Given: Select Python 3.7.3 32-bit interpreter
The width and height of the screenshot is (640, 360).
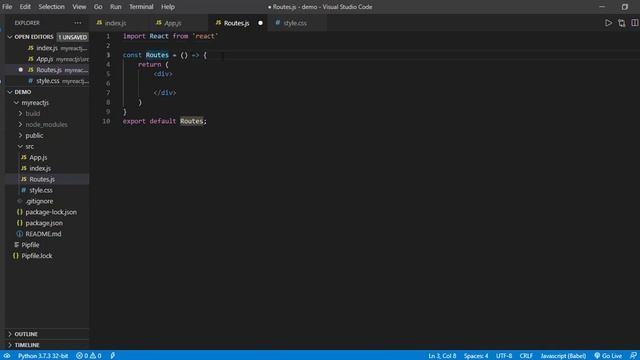Looking at the screenshot, I should click(x=43, y=356).
